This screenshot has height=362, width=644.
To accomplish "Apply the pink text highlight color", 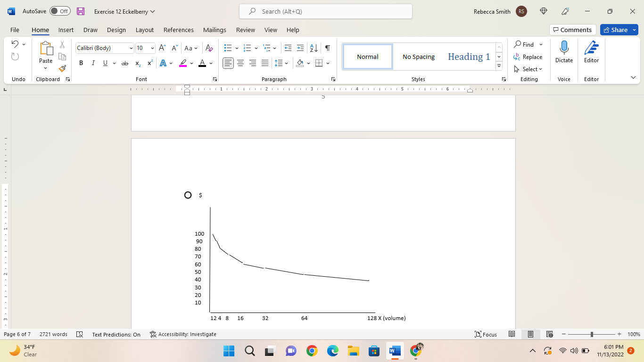I will tap(183, 63).
